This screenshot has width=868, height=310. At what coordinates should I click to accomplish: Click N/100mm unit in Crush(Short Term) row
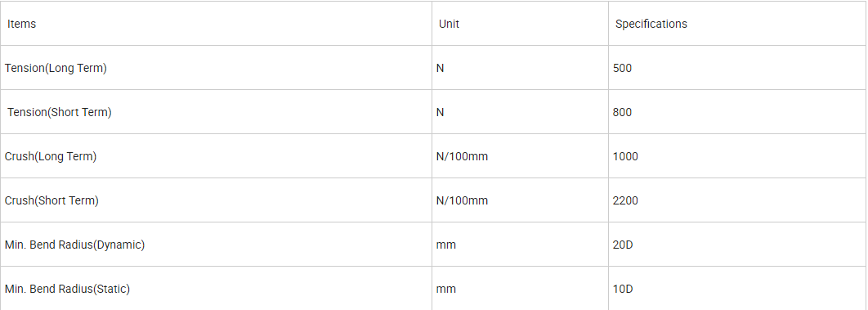pos(463,201)
